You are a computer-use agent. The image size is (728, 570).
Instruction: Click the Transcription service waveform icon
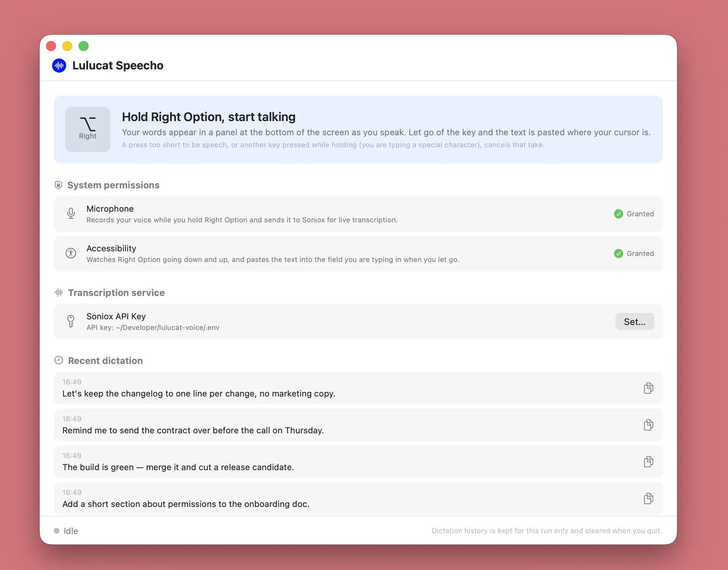click(59, 292)
